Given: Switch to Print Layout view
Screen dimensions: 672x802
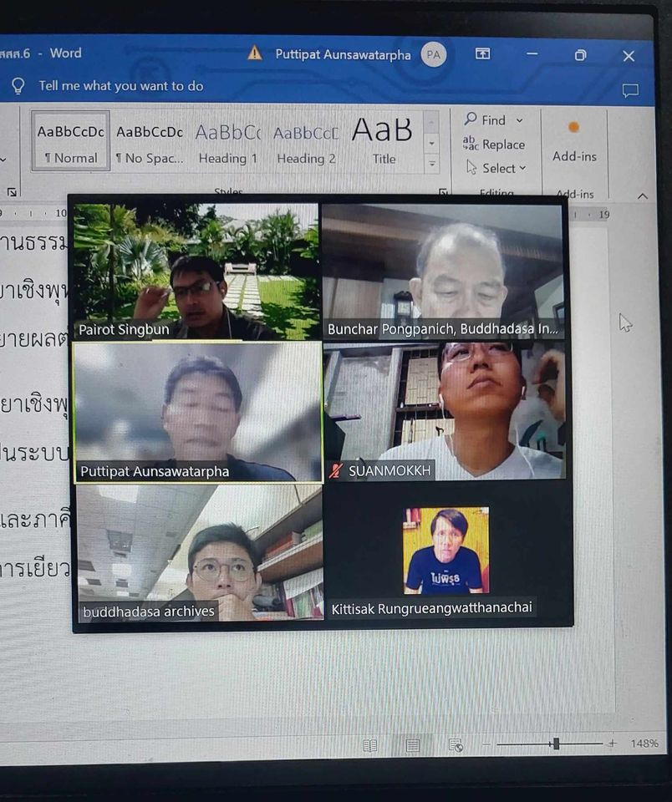Looking at the screenshot, I should pos(412,745).
